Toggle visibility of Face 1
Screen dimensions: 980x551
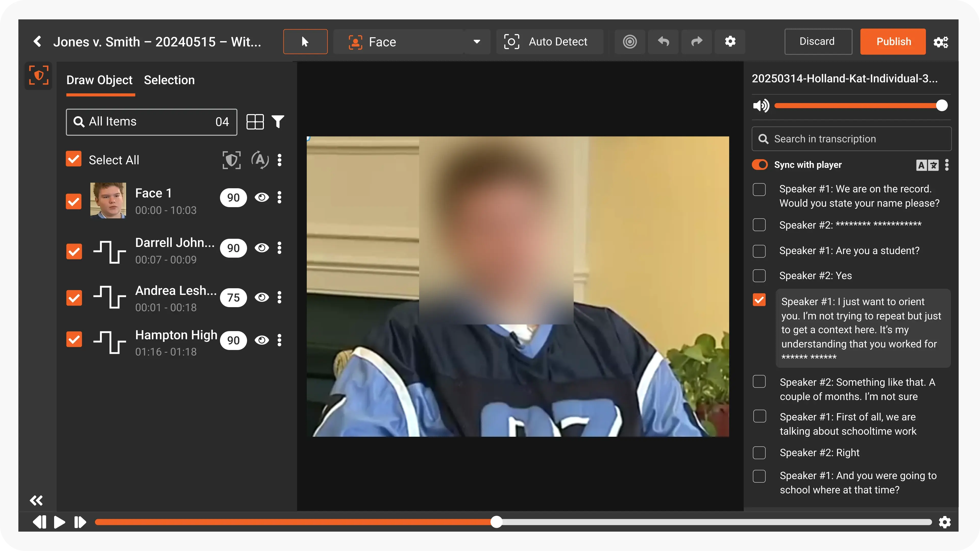click(x=262, y=197)
